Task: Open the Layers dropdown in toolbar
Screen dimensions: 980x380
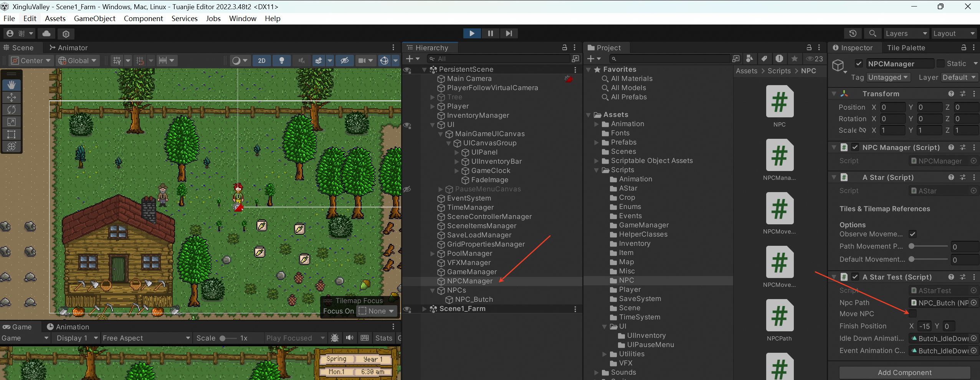Action: (906, 34)
